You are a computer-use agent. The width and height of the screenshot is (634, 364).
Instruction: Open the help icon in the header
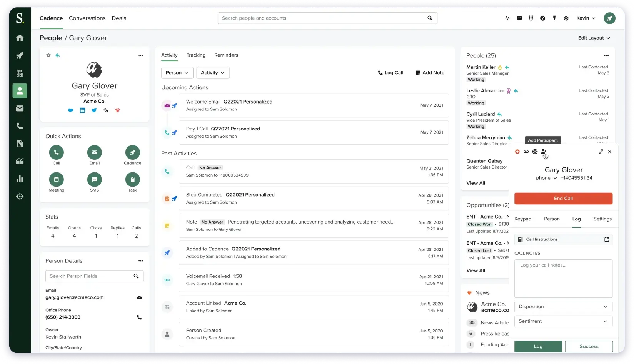point(542,18)
